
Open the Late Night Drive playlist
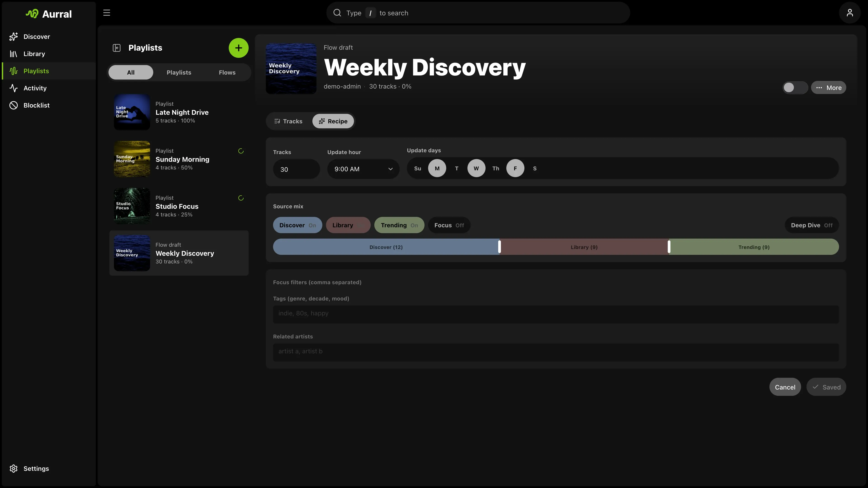(179, 112)
